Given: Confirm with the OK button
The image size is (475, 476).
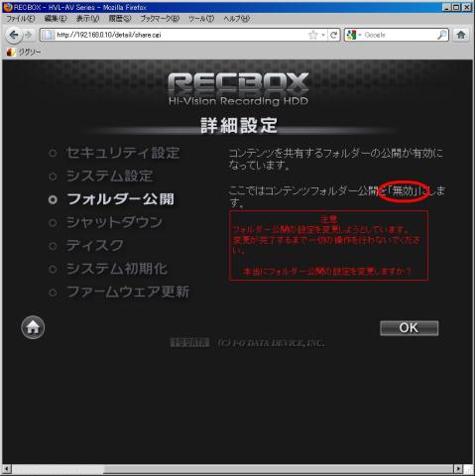Looking at the screenshot, I should click(410, 328).
